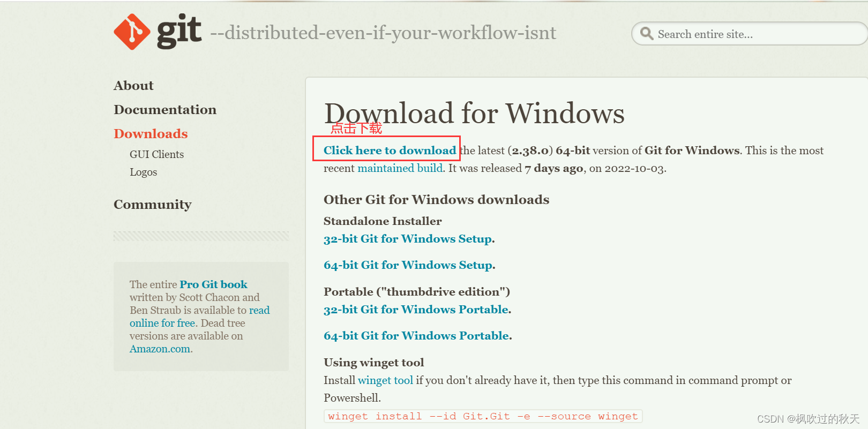Open GUI Clients submenu item

(156, 154)
